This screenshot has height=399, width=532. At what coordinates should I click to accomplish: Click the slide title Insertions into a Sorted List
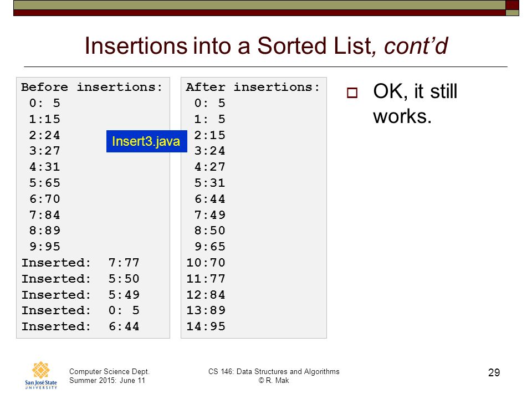(x=267, y=45)
